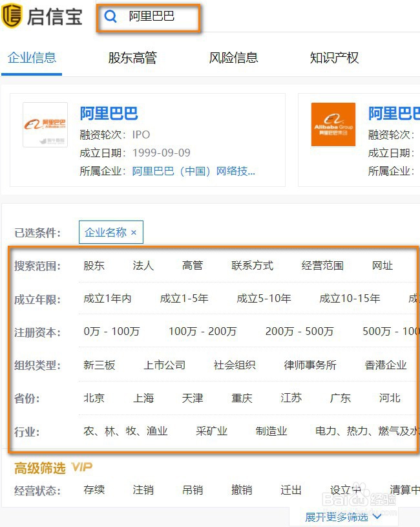The image size is (420, 527).
Task: Expand 展开更多筛选 filters
Action: [x=342, y=517]
